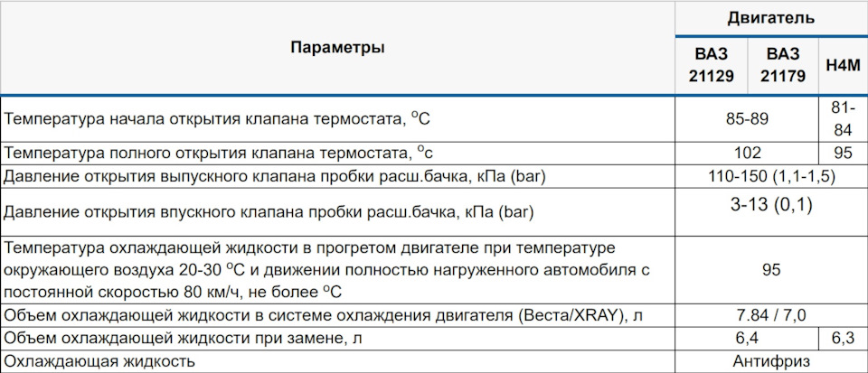868x373 pixels.
Task: Select the H4M engine column header
Action: [x=843, y=65]
